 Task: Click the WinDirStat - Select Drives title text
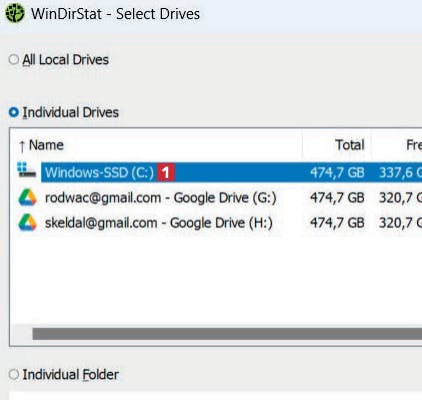coord(115,14)
